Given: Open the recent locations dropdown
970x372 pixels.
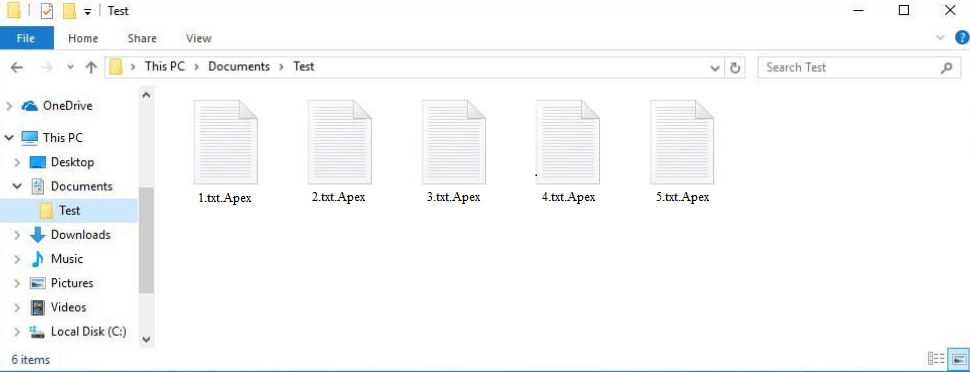Looking at the screenshot, I should click(x=70, y=67).
